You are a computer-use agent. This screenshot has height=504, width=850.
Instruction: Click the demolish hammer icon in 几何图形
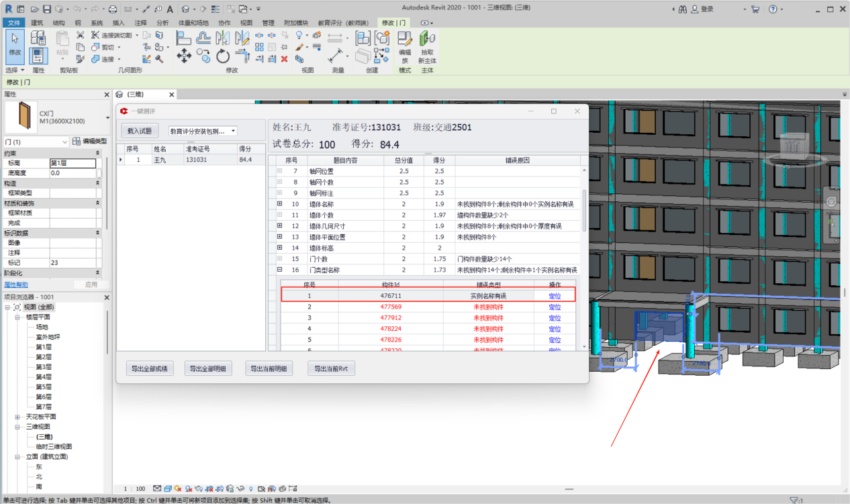pyautogui.click(x=160, y=59)
